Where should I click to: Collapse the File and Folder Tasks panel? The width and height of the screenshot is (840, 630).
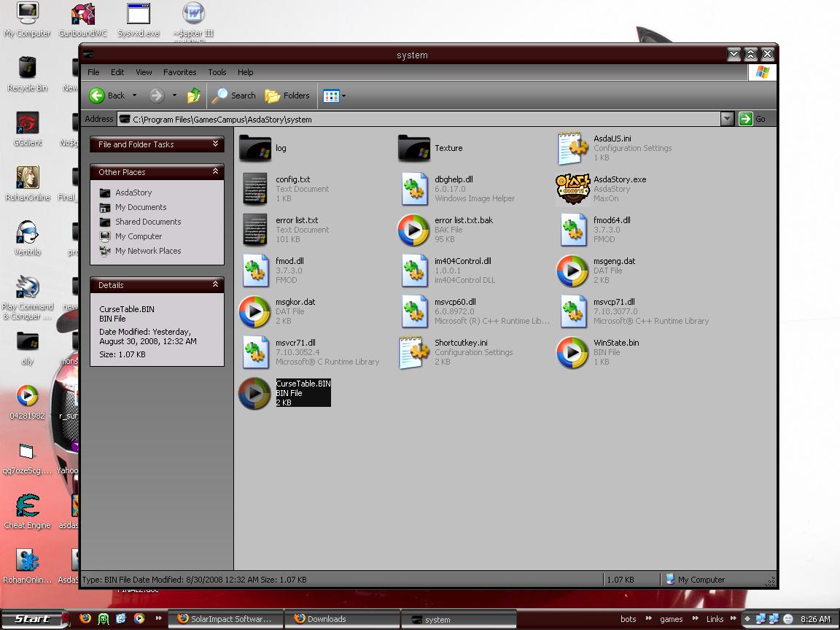[x=215, y=144]
